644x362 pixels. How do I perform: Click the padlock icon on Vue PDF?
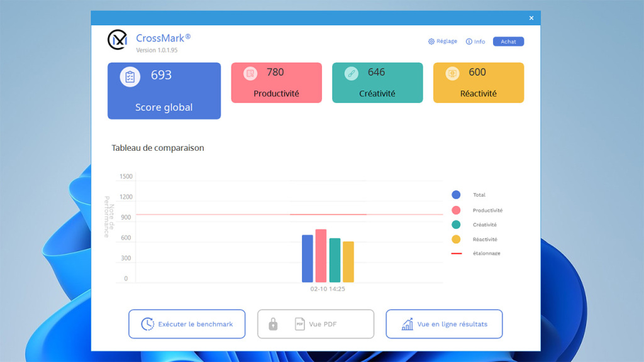[273, 324]
